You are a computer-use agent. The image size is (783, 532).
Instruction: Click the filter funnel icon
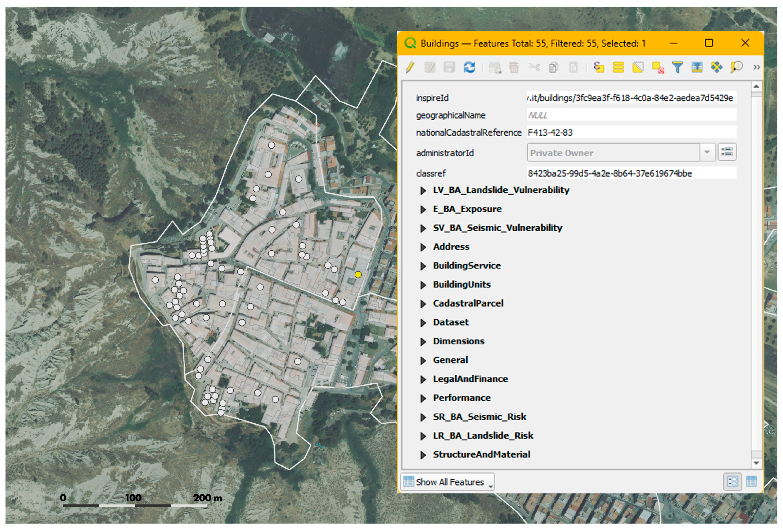tap(677, 67)
